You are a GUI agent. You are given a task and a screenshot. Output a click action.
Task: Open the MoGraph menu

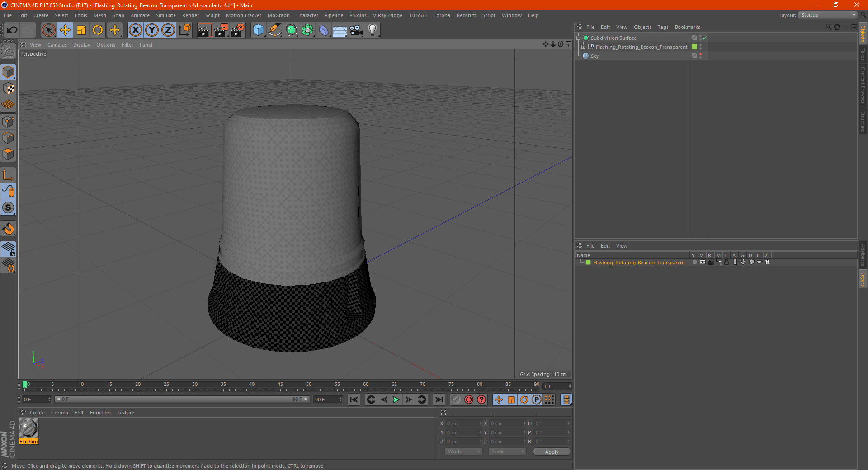click(x=278, y=15)
